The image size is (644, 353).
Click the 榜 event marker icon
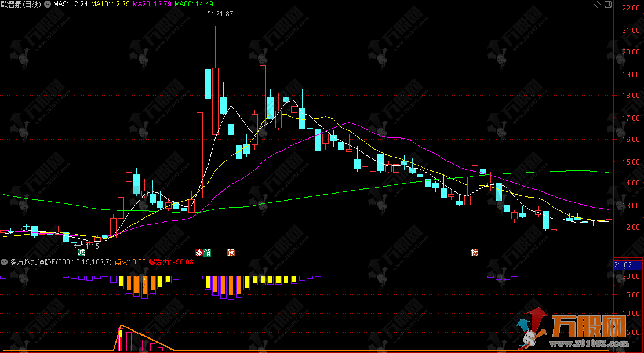(475, 253)
